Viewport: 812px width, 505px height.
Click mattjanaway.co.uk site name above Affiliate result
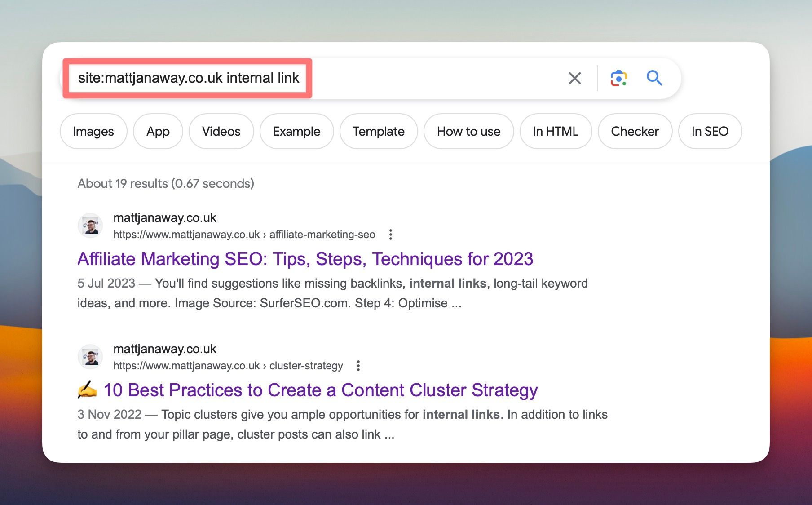(x=165, y=218)
